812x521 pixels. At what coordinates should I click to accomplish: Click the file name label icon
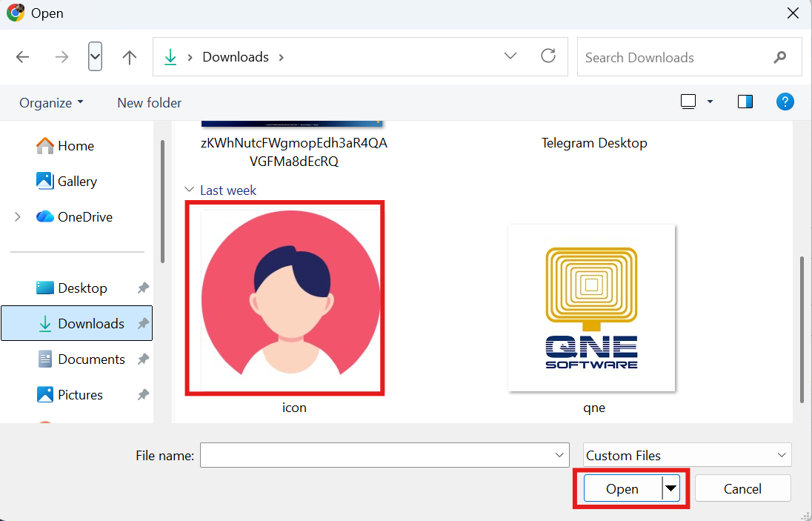click(294, 408)
